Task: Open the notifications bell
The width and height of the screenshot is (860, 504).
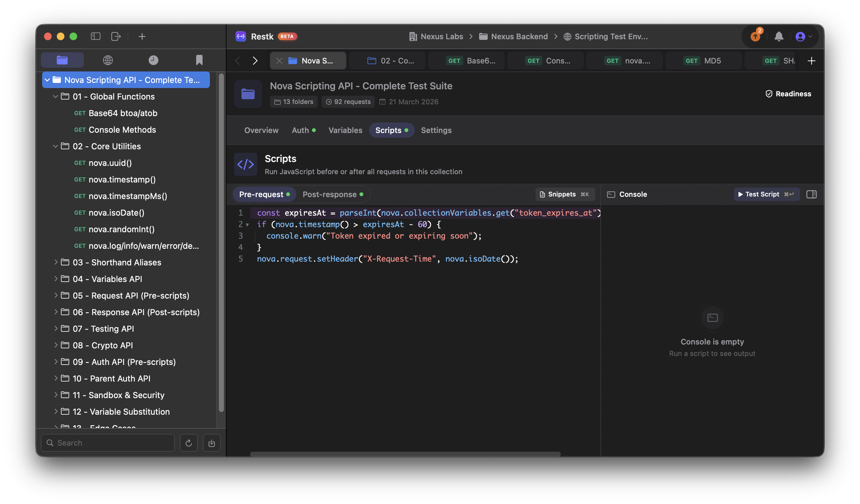Action: pyautogui.click(x=779, y=36)
